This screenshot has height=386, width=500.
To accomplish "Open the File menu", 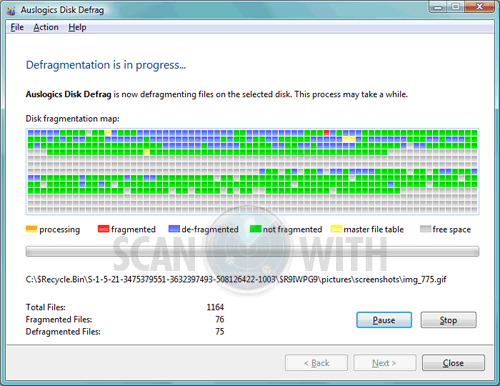I will [17, 27].
